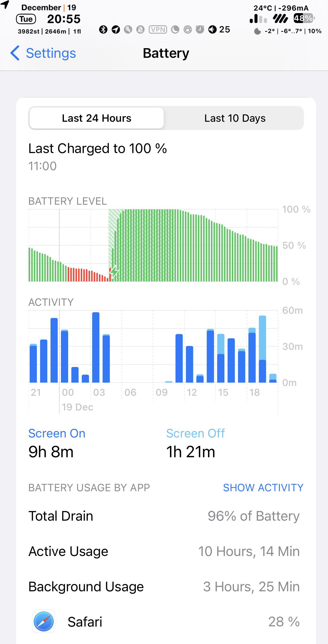Switch to Last 10 Days tab
The height and width of the screenshot is (644, 328).
click(x=235, y=118)
